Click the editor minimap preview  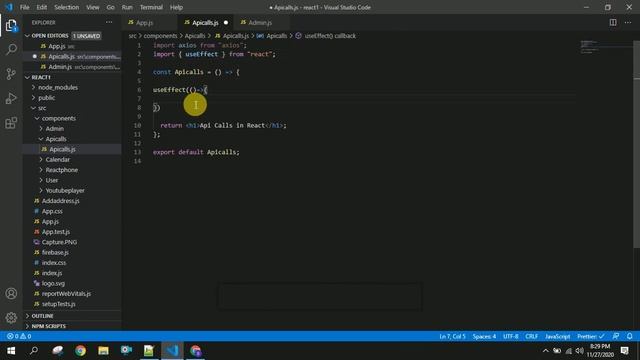[590, 47]
